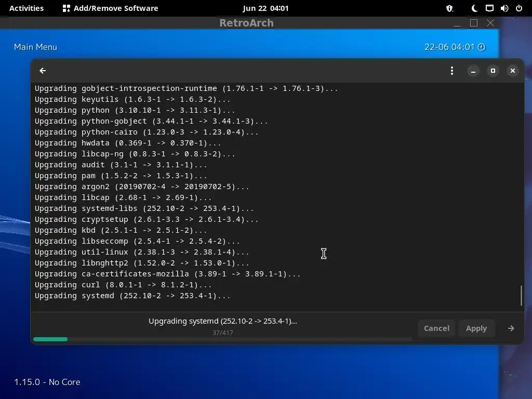Click the line Upgrading cryptsetup

pyautogui.click(x=147, y=219)
